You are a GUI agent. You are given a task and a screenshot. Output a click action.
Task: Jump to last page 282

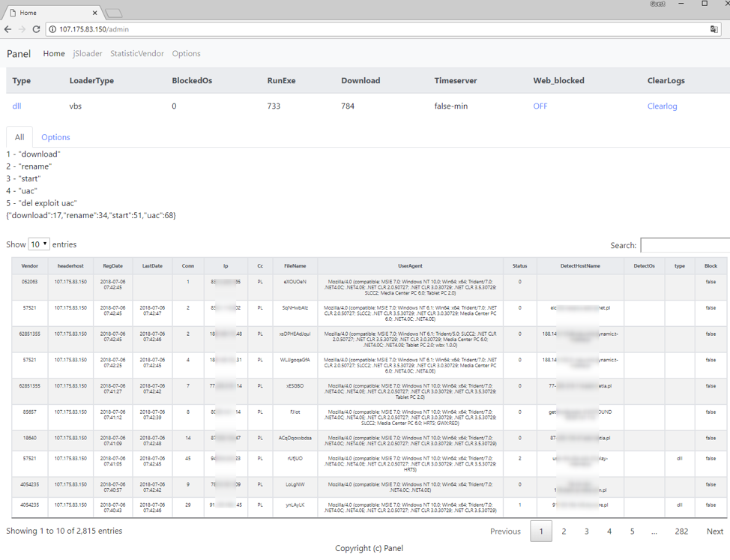(681, 532)
